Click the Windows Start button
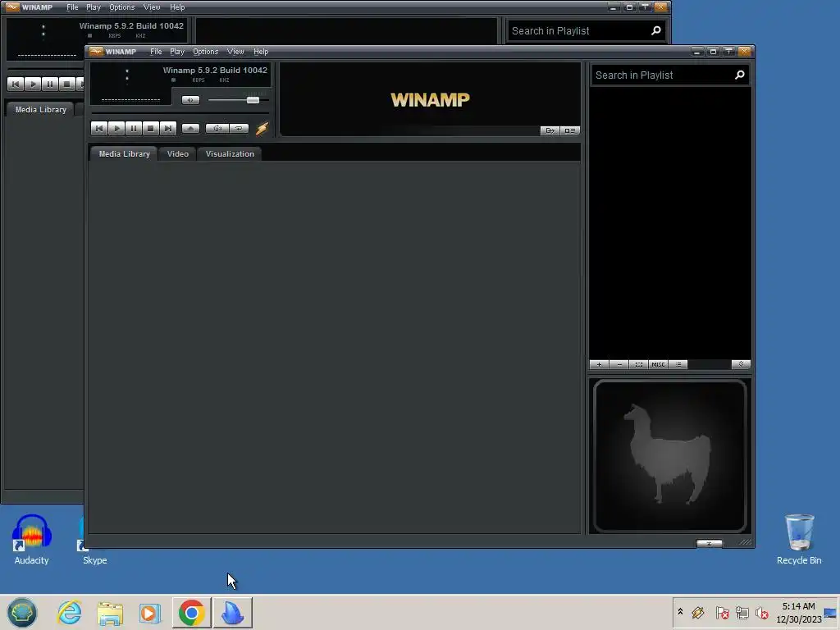Screen dimensions: 840x630 22,612
